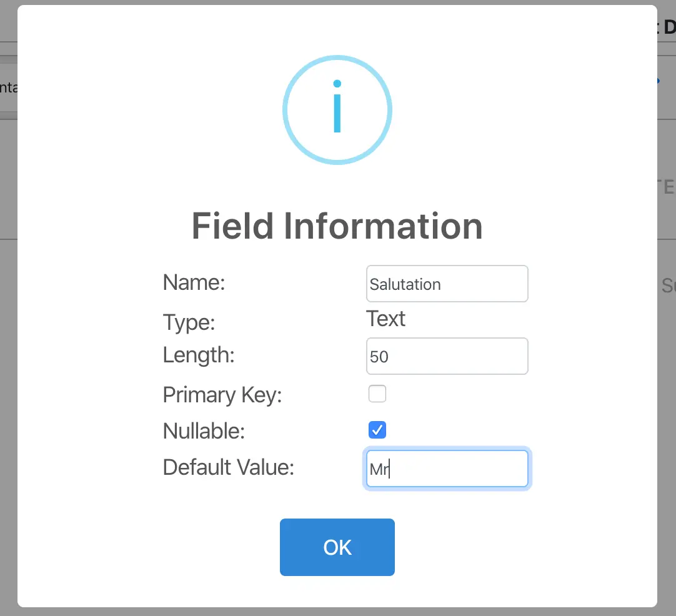Click the dimmed tab behind the dialog's left edge

click(x=8, y=87)
